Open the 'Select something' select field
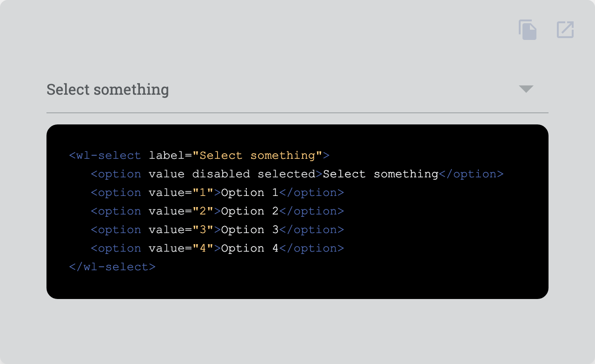The width and height of the screenshot is (595, 364). 297,89
